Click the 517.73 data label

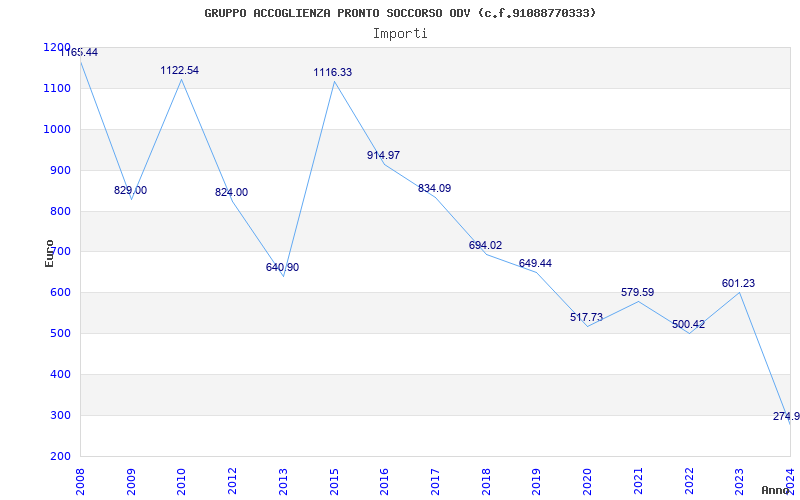(586, 317)
